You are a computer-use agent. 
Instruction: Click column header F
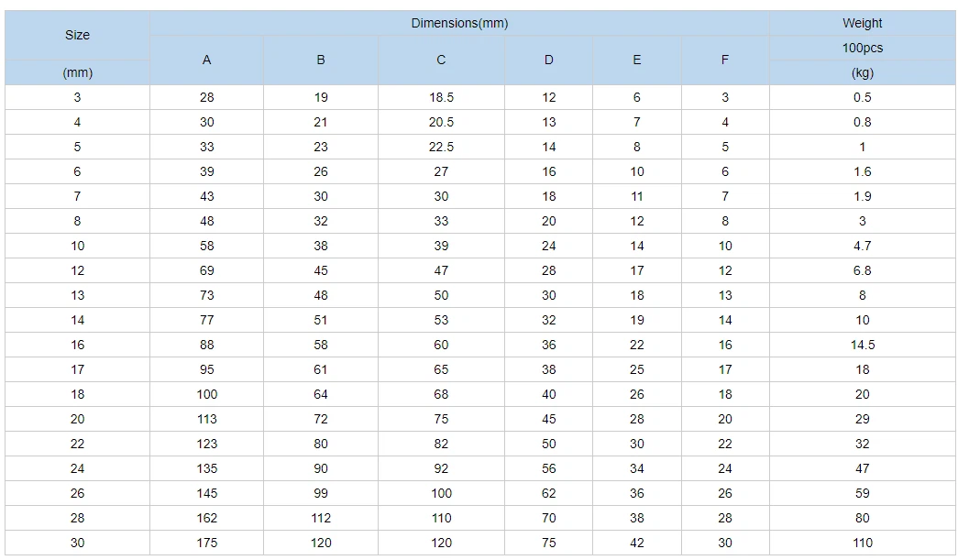tap(724, 60)
